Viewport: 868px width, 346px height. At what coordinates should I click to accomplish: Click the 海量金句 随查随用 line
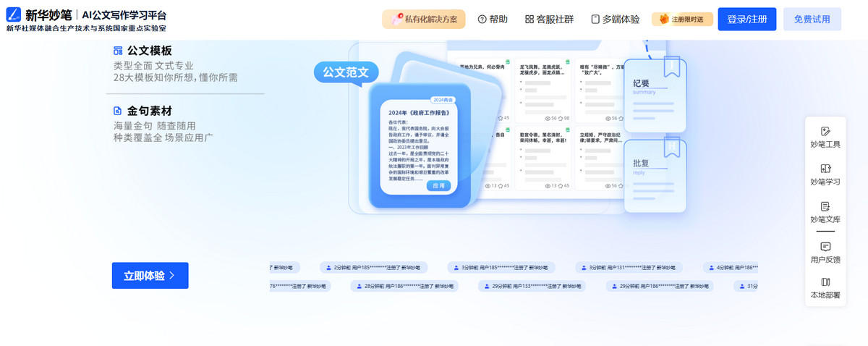click(154, 126)
